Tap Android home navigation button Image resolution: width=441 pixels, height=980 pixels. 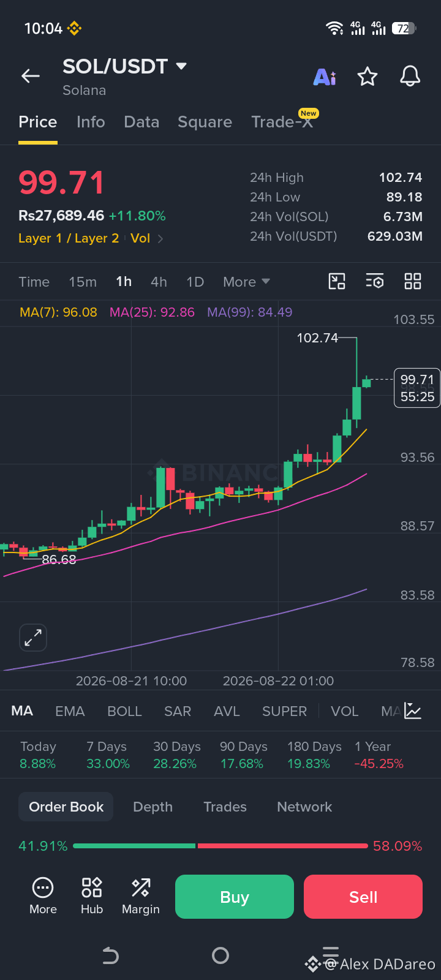coord(221,956)
